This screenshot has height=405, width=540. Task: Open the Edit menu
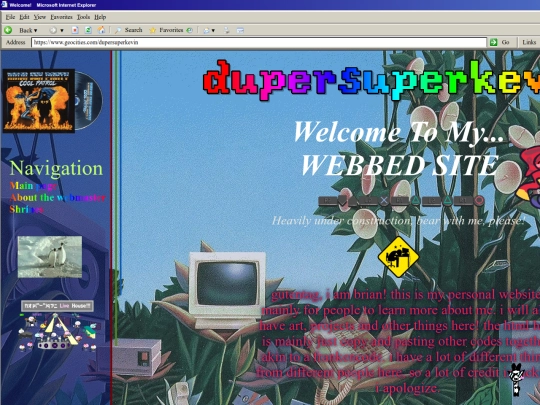pyautogui.click(x=24, y=17)
